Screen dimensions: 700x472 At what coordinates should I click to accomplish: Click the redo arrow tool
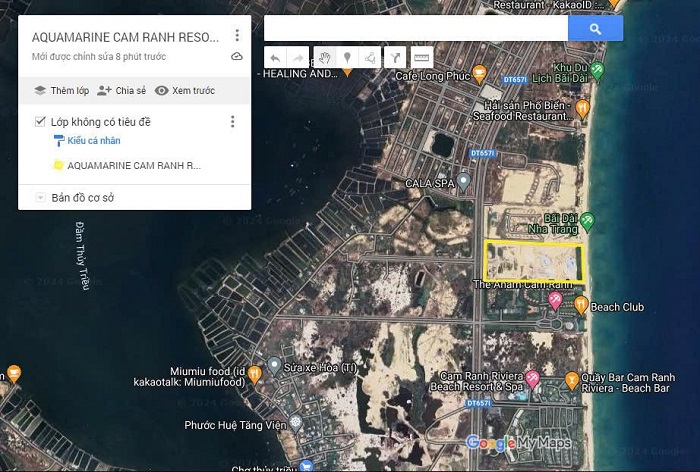tap(298, 58)
